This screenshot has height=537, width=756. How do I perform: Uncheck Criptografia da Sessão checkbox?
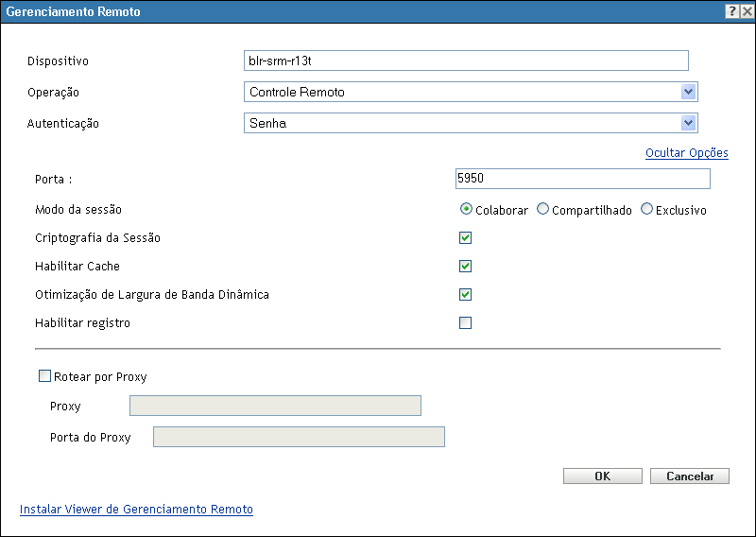[x=465, y=238]
